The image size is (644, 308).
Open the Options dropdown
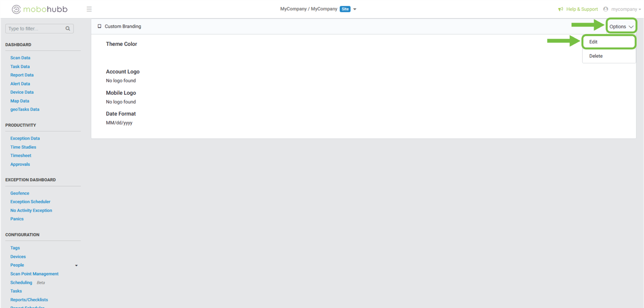coord(621,27)
